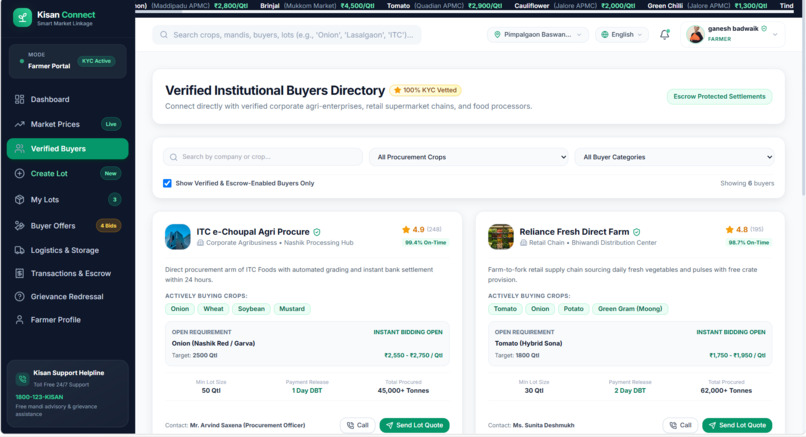Screen dimensions: 806x437
Task: Click the ITC rating star icon
Action: (406, 229)
